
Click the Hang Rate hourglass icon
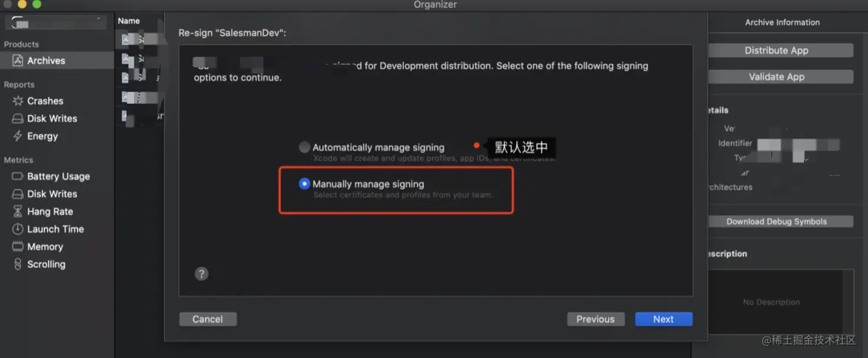[x=18, y=212]
